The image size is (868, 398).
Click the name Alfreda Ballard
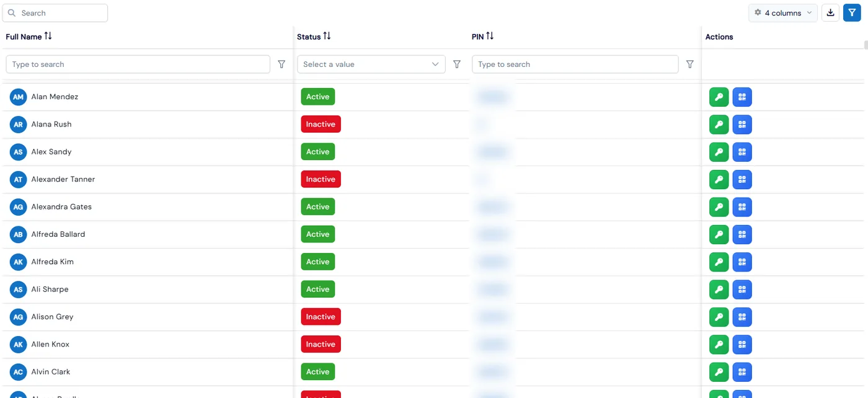click(x=58, y=234)
